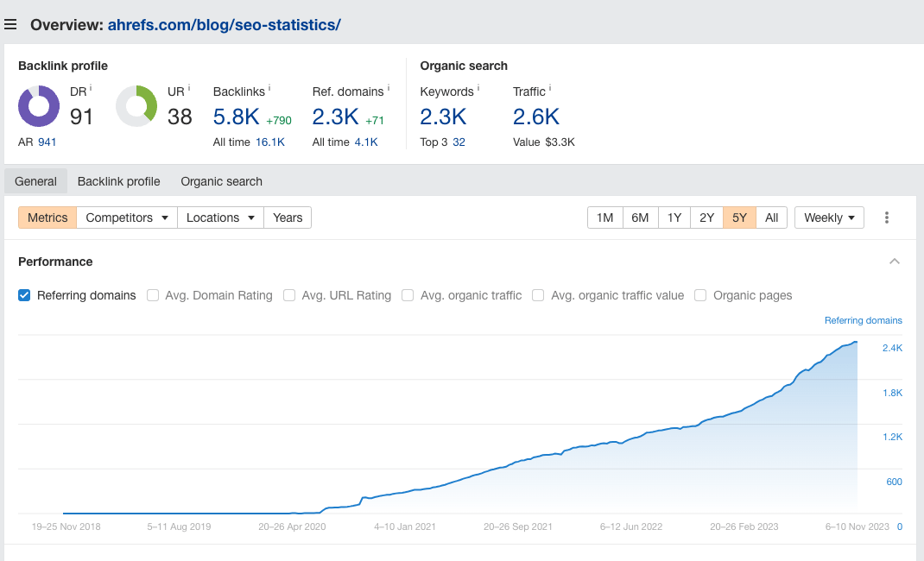
Task: Enable the Organic pages checkbox
Action: tap(699, 295)
